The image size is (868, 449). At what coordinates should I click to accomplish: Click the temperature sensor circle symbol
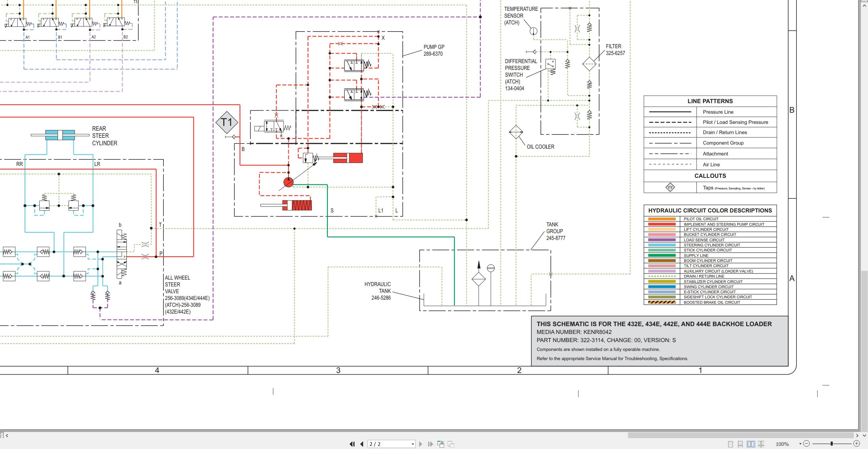[x=533, y=31]
